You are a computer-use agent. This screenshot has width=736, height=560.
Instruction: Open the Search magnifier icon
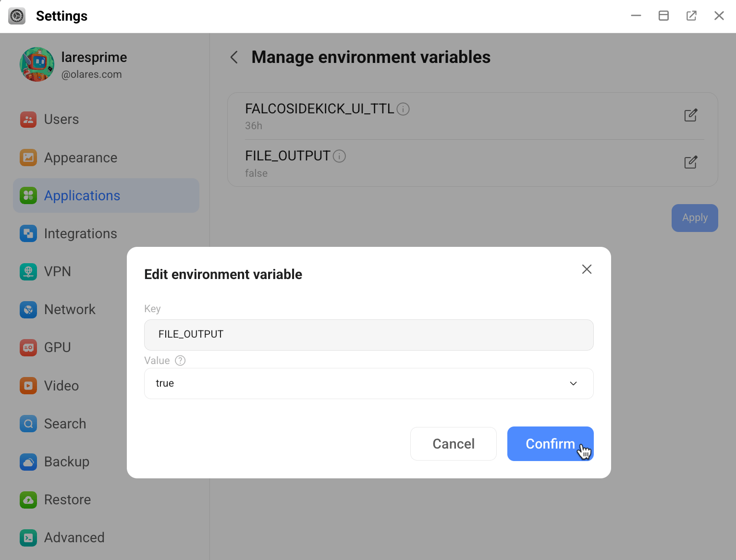(x=28, y=424)
